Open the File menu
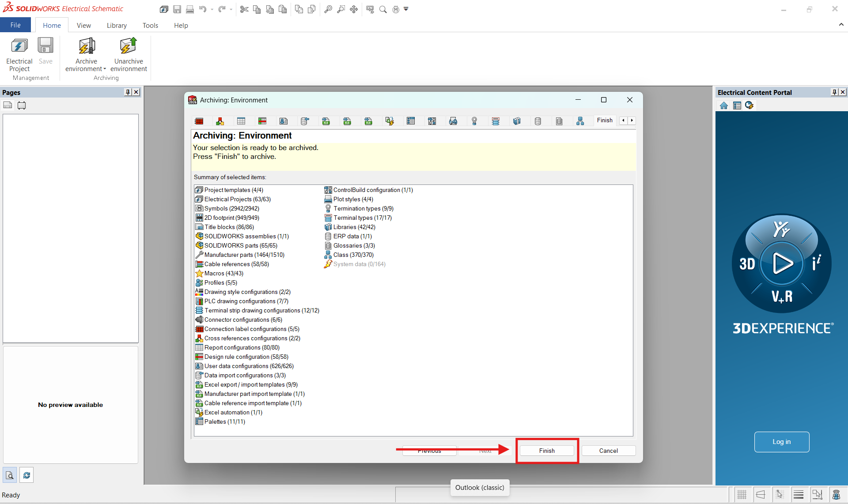Screen dimensions: 848x504 [15, 25]
